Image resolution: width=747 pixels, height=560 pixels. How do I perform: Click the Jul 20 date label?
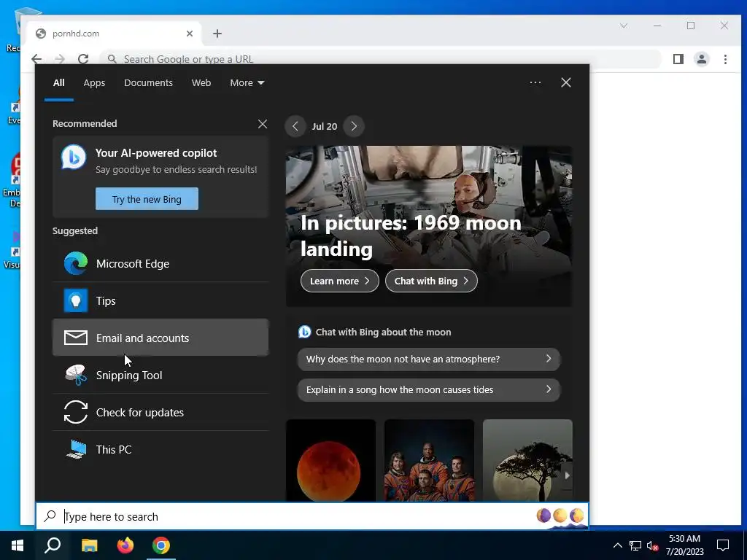pyautogui.click(x=325, y=126)
